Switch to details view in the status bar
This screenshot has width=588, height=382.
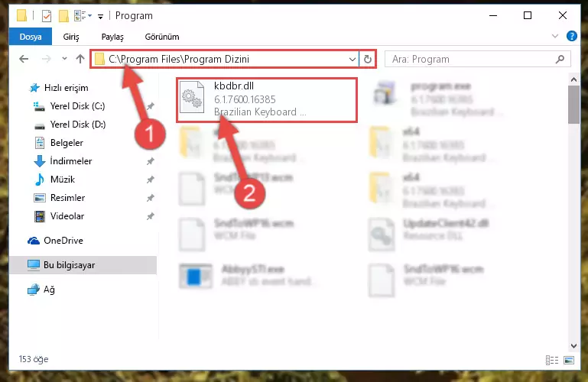click(551, 360)
